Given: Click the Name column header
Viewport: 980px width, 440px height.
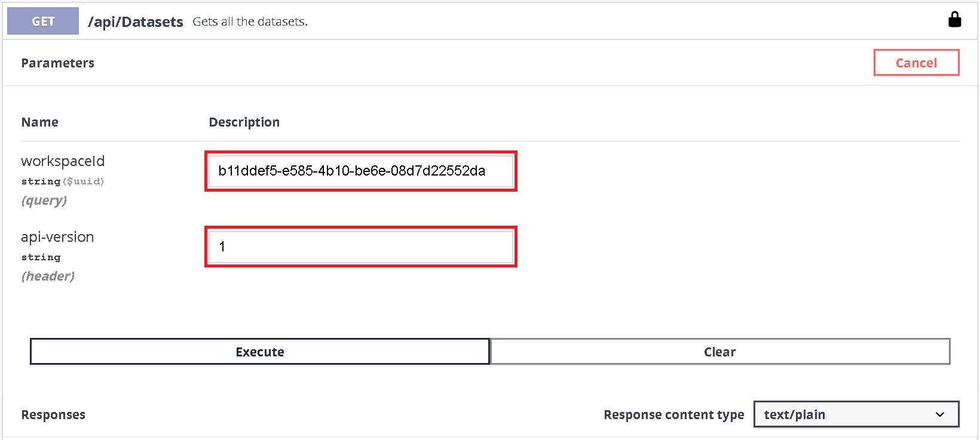Looking at the screenshot, I should click(x=40, y=122).
